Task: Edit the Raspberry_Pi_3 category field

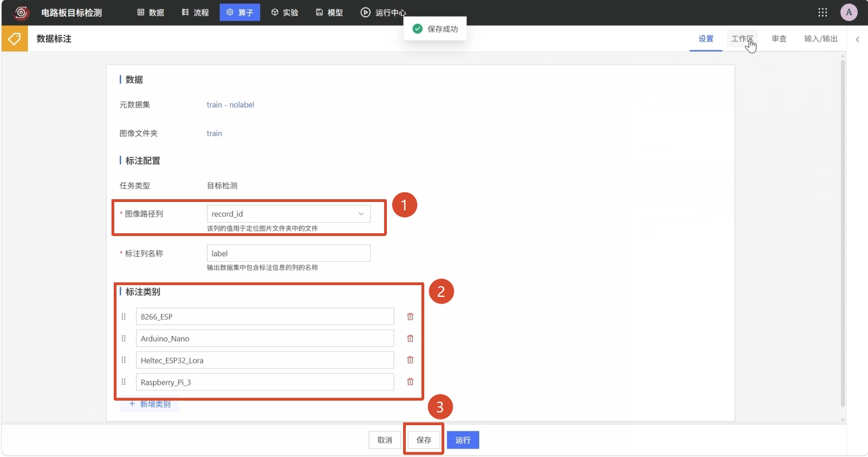Action: (x=265, y=382)
